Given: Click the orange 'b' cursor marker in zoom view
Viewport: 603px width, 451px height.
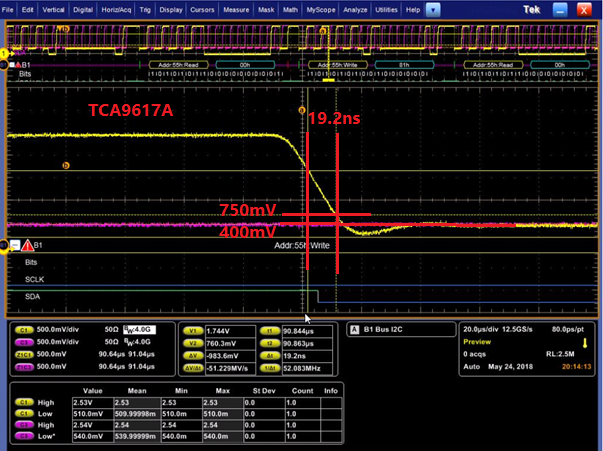Looking at the screenshot, I should 66,165.
